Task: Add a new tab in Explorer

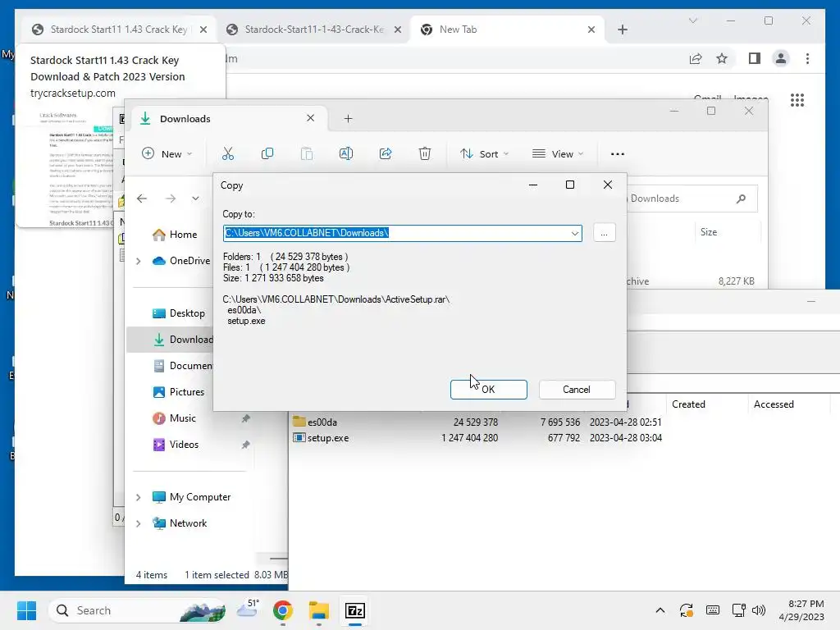Action: (x=348, y=119)
